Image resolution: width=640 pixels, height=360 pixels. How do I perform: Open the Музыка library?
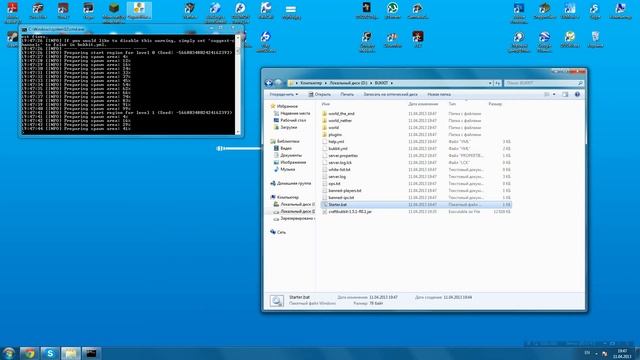click(284, 169)
